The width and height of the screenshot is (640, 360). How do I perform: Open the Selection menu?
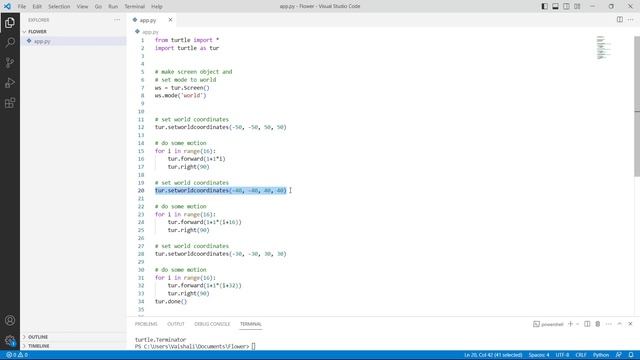click(x=59, y=7)
